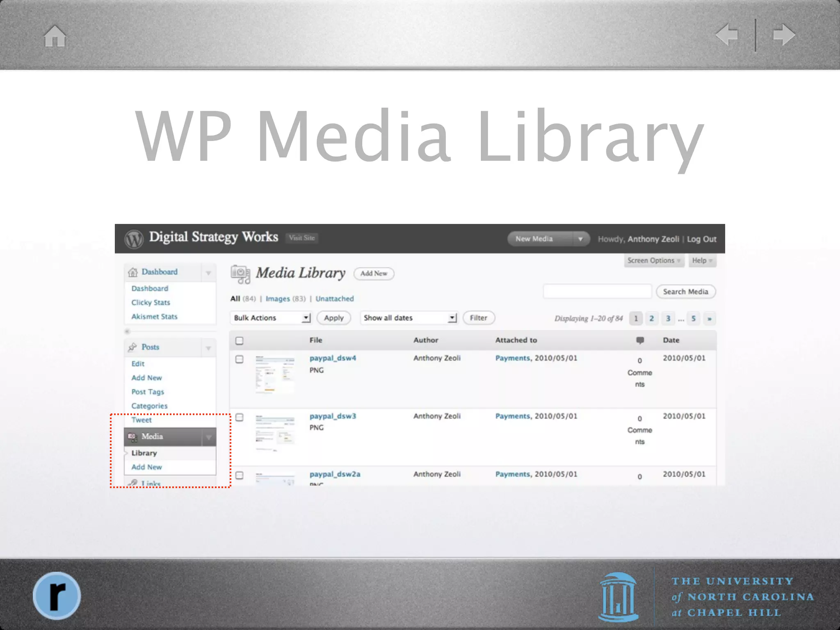
Task: Click the next page » button
Action: pos(709,318)
